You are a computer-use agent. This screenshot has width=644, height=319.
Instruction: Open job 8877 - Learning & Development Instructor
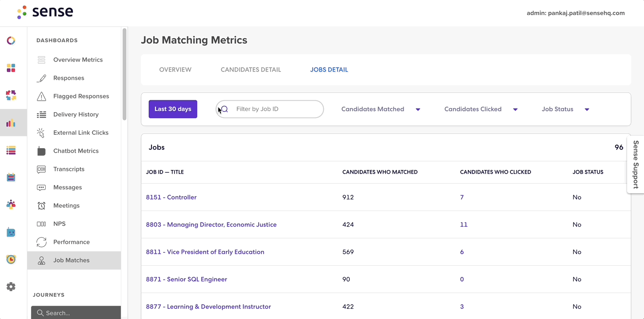tap(208, 307)
